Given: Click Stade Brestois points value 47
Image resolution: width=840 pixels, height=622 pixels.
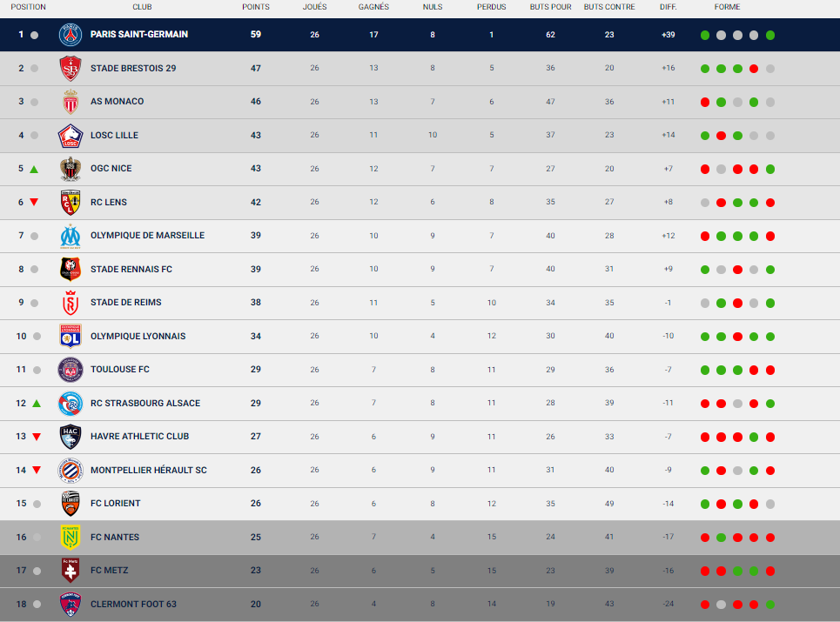Looking at the screenshot, I should [256, 69].
